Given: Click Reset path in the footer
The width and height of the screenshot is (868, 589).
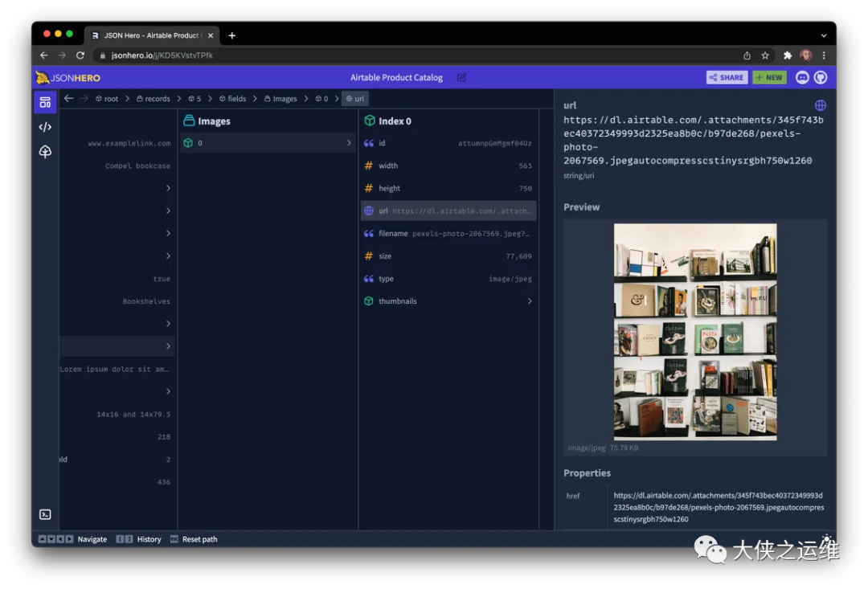Looking at the screenshot, I should pos(194,539).
